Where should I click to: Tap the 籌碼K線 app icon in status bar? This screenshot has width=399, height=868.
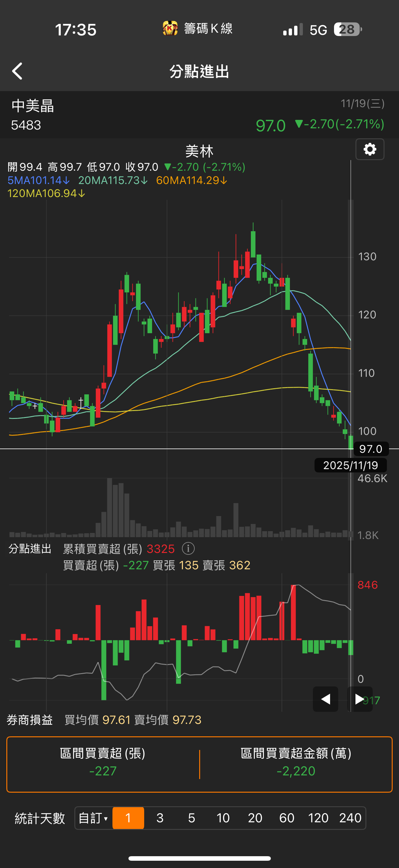[x=170, y=29]
